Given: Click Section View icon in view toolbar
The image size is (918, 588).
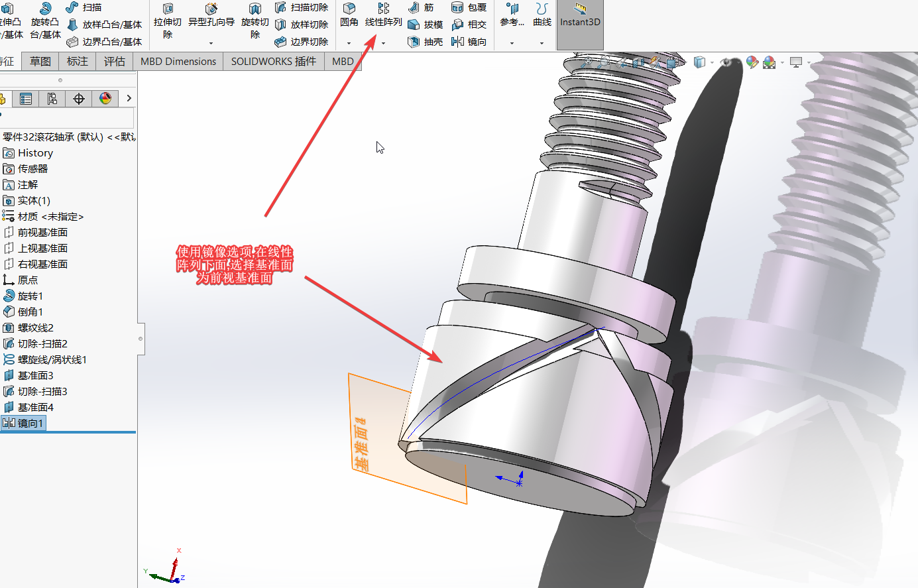Looking at the screenshot, I should [638, 62].
